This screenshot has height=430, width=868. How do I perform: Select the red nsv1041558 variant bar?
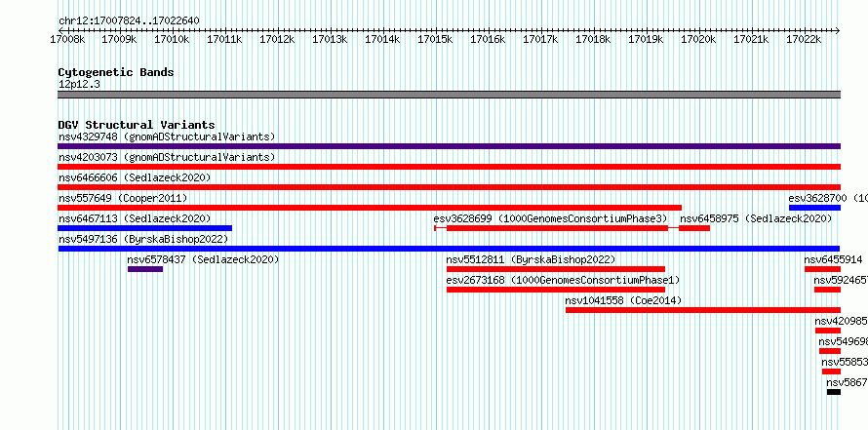[703, 310]
